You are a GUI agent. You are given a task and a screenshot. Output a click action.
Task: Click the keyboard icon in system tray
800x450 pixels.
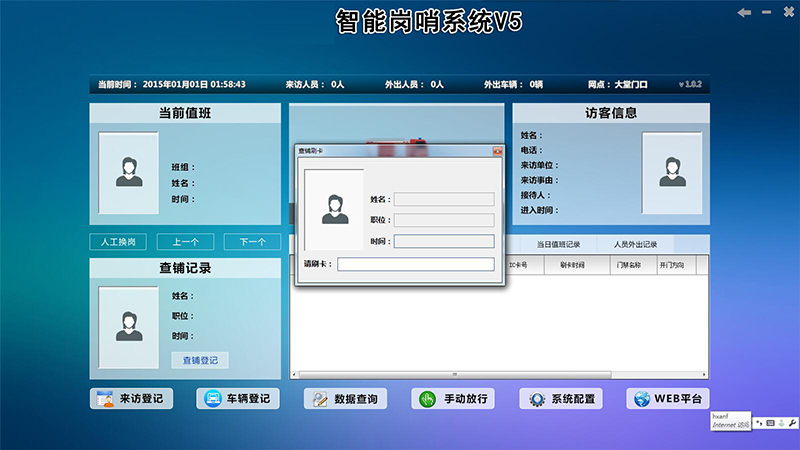click(770, 423)
